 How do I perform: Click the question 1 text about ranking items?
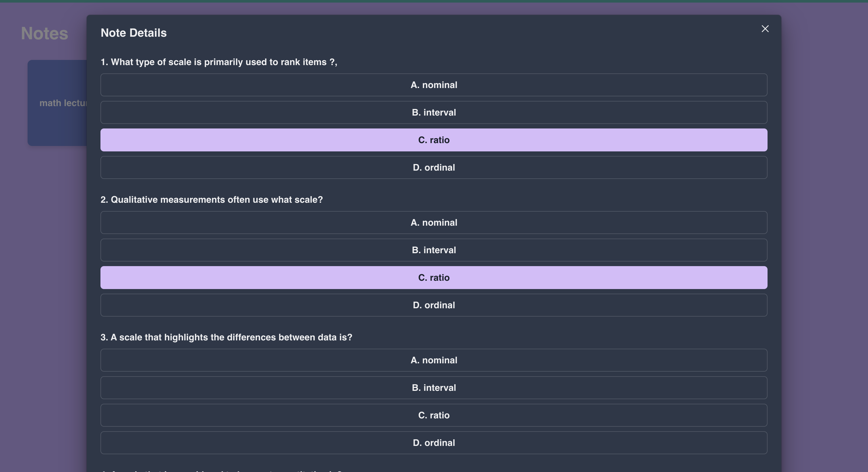coord(219,62)
